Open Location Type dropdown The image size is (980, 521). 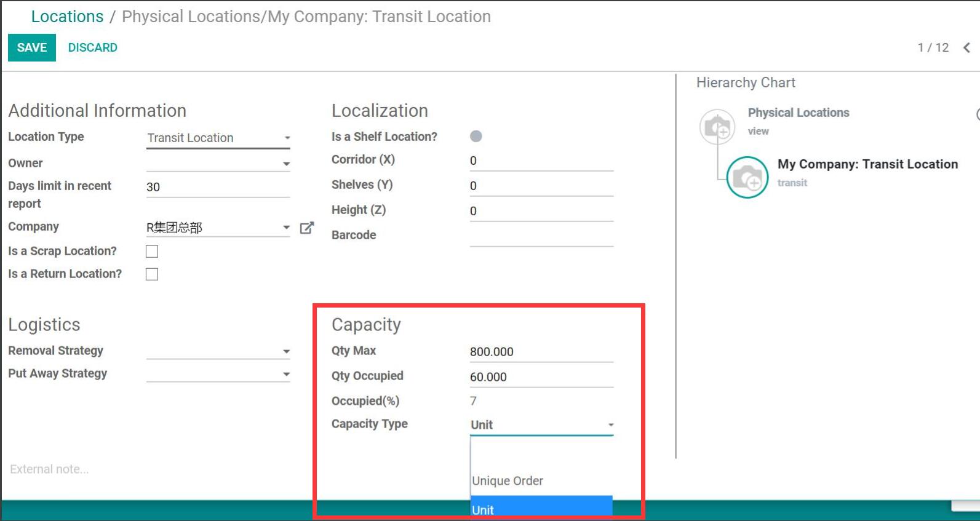[x=218, y=138]
